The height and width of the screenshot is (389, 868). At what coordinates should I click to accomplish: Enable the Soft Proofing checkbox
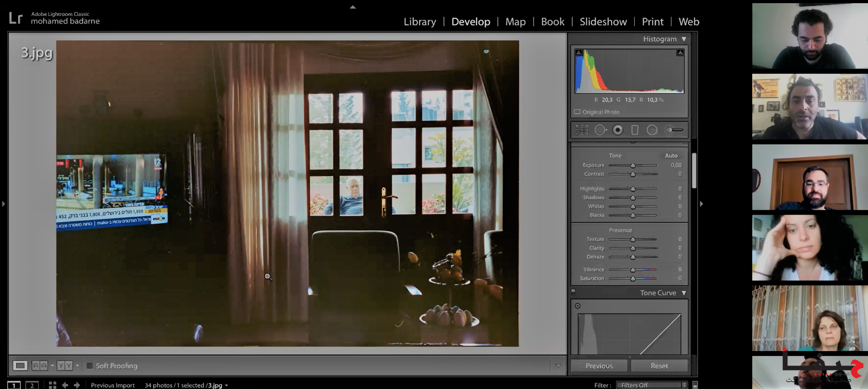click(90, 366)
